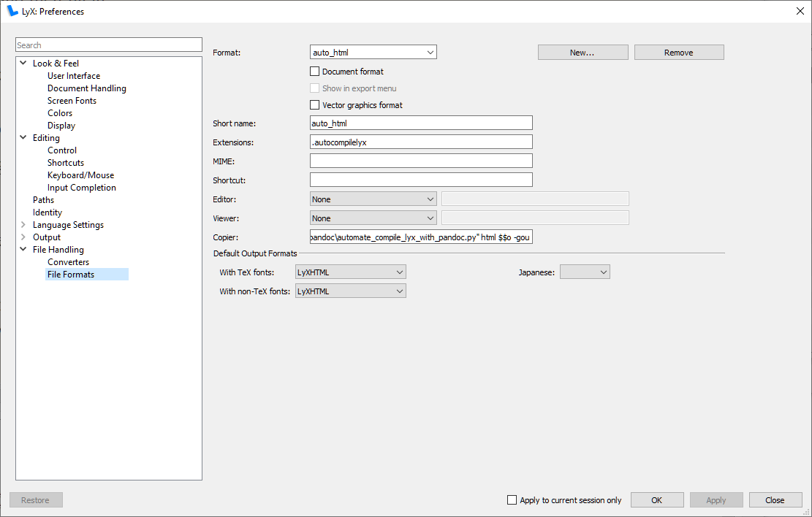Click the Short name field containing auto_html
This screenshot has width=812, height=517.
421,123
